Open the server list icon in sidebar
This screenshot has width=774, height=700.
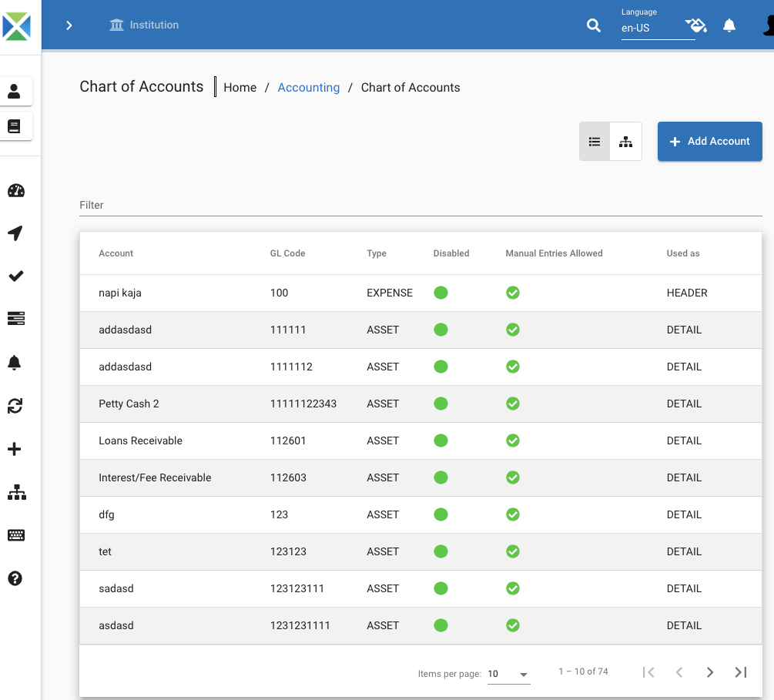15,319
